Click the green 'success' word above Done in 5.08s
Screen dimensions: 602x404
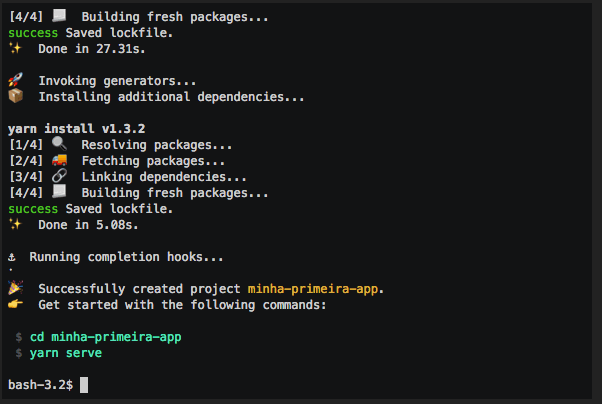(x=33, y=209)
